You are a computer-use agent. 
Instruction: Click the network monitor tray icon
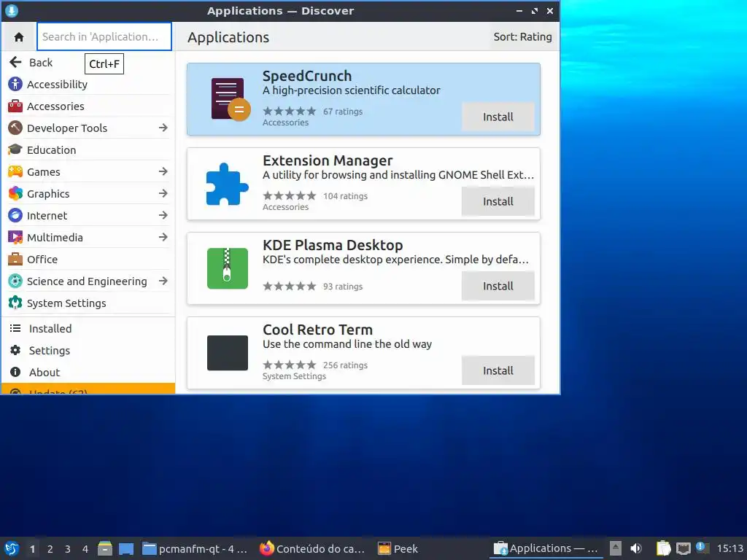(x=683, y=548)
